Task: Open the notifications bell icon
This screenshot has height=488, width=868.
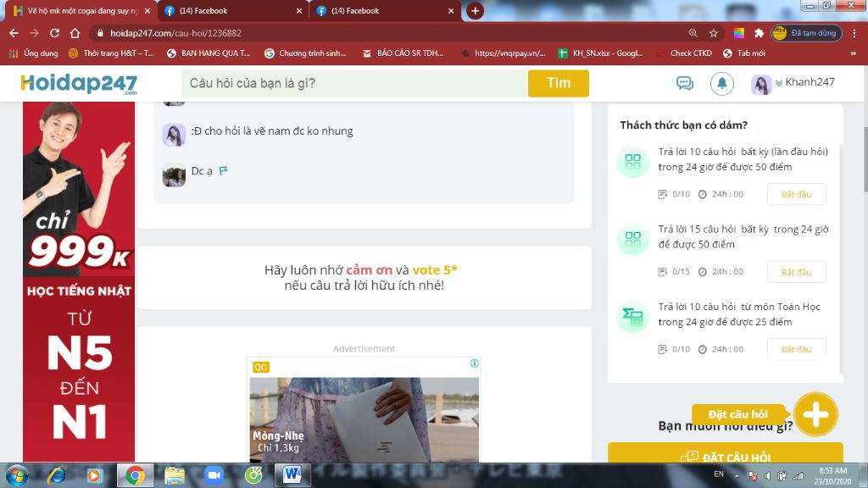Action: click(x=722, y=84)
